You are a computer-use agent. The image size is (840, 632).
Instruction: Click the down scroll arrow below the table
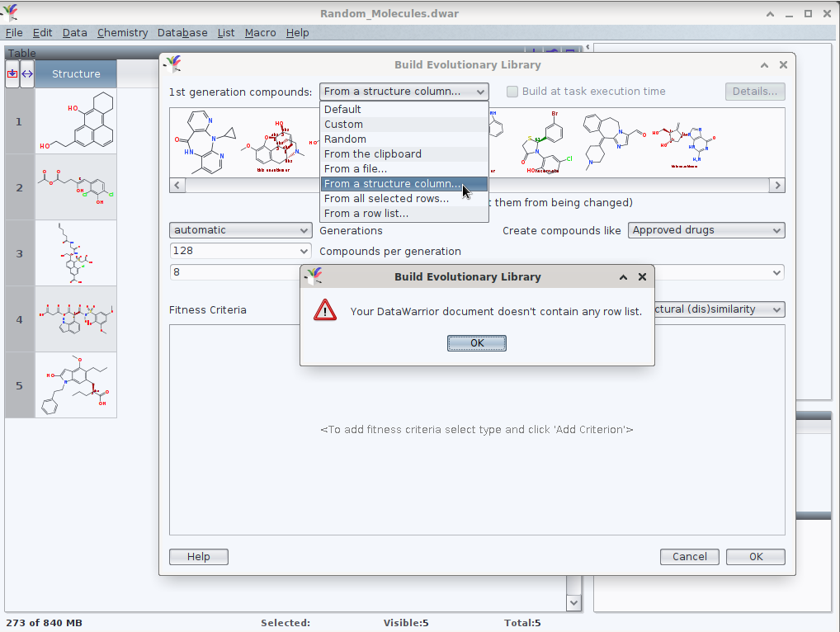[x=574, y=603]
